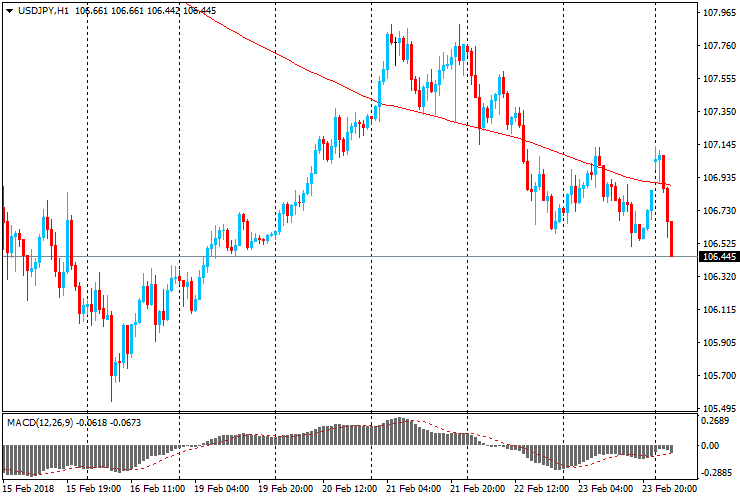Click the MACD scale value -0.2885
The image size is (740, 500).
click(x=716, y=473)
